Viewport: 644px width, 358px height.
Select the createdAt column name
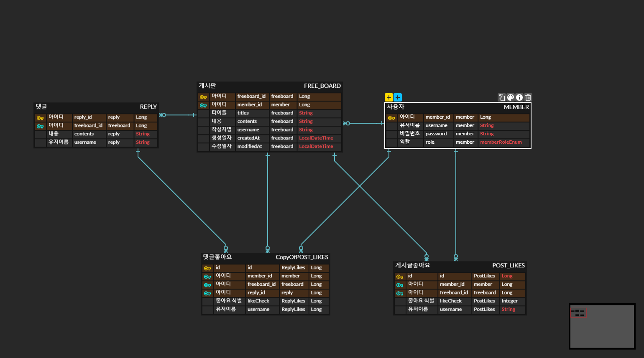tap(252, 138)
